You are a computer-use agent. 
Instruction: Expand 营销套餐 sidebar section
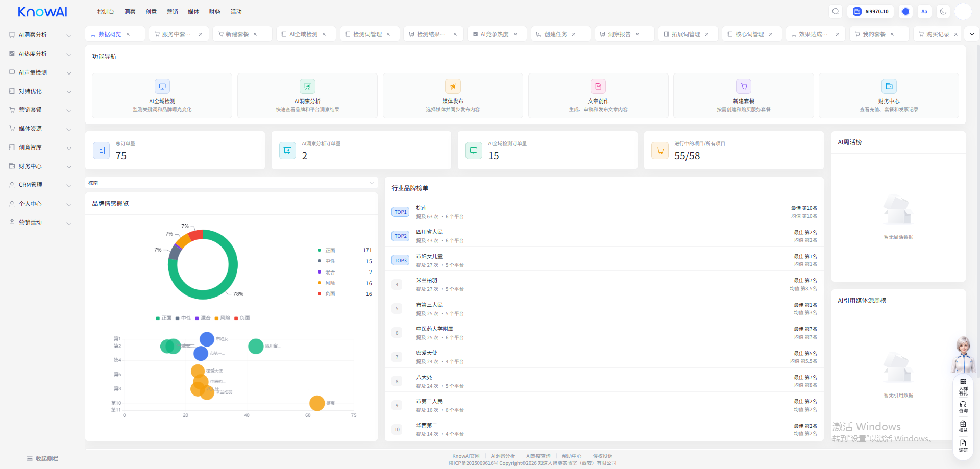point(40,110)
